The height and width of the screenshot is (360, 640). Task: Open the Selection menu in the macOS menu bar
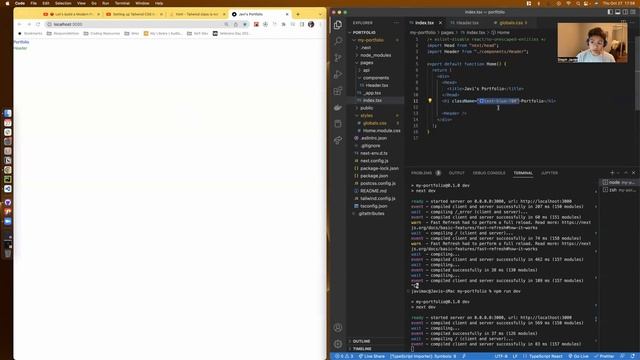(x=63, y=3)
